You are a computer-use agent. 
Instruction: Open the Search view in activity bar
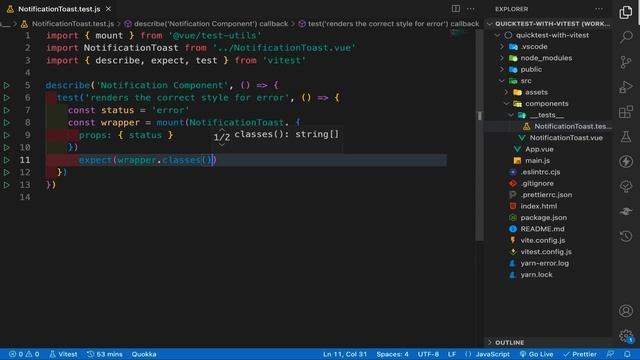626,37
